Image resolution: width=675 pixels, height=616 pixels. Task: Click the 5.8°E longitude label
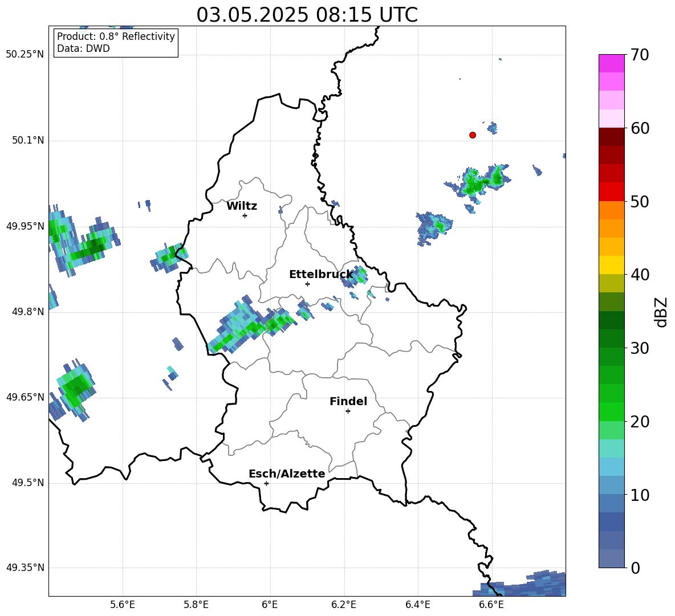pyautogui.click(x=196, y=605)
